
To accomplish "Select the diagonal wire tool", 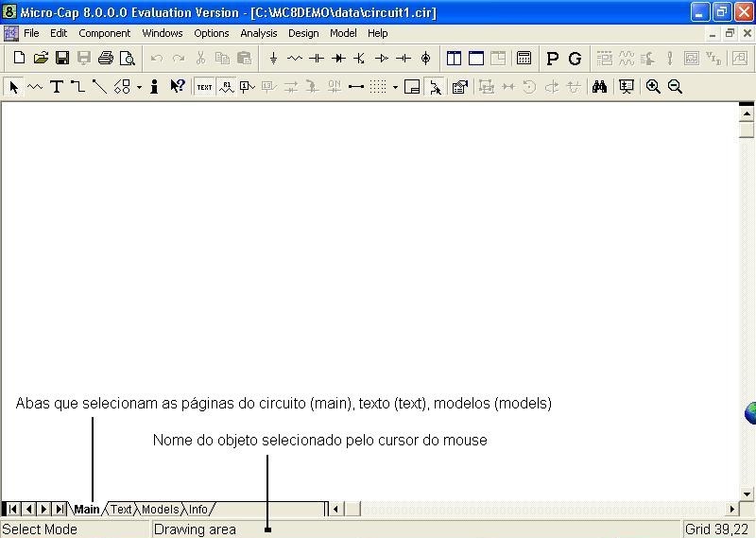I will (x=99, y=87).
